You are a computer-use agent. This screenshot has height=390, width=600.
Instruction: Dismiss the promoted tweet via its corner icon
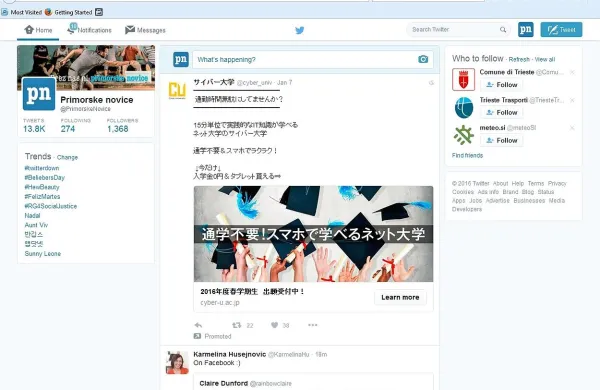[x=431, y=83]
